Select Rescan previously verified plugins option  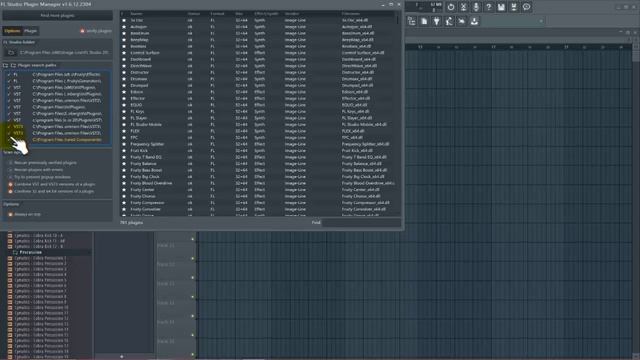pos(43,163)
